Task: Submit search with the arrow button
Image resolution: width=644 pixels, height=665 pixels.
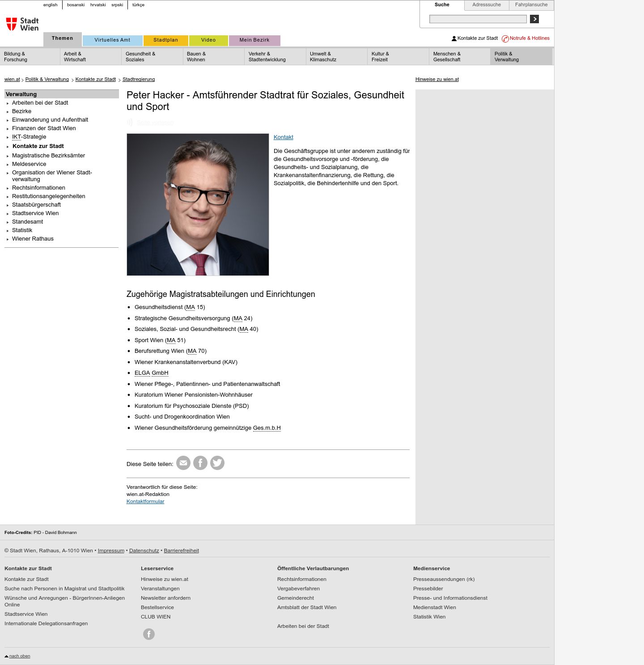Action: 534,19
